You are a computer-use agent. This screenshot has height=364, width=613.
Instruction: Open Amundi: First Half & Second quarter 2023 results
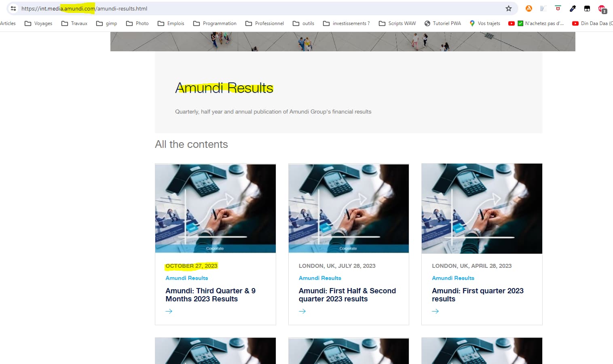point(347,295)
